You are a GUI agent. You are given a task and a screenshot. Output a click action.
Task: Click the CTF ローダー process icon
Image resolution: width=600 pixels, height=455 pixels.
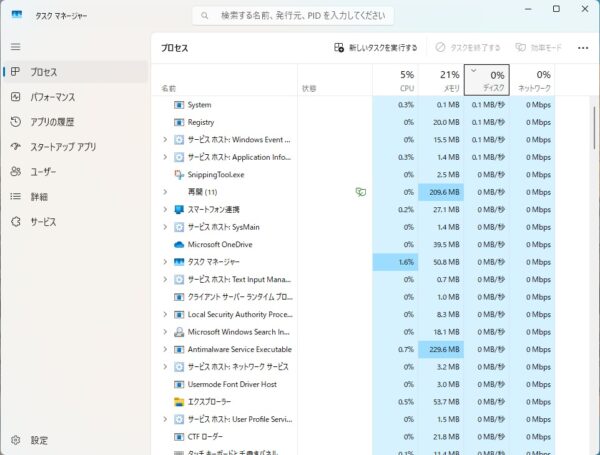tap(179, 437)
